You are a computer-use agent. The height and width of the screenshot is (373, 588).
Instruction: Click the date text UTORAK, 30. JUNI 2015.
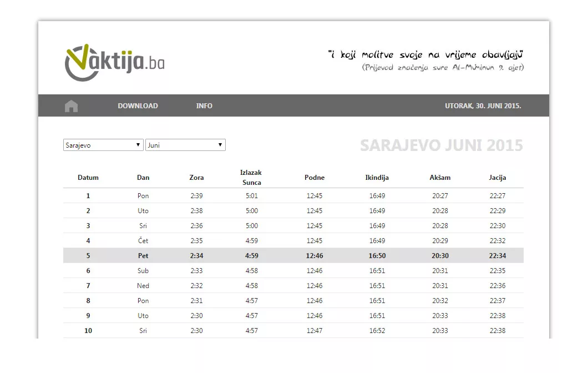pos(483,106)
